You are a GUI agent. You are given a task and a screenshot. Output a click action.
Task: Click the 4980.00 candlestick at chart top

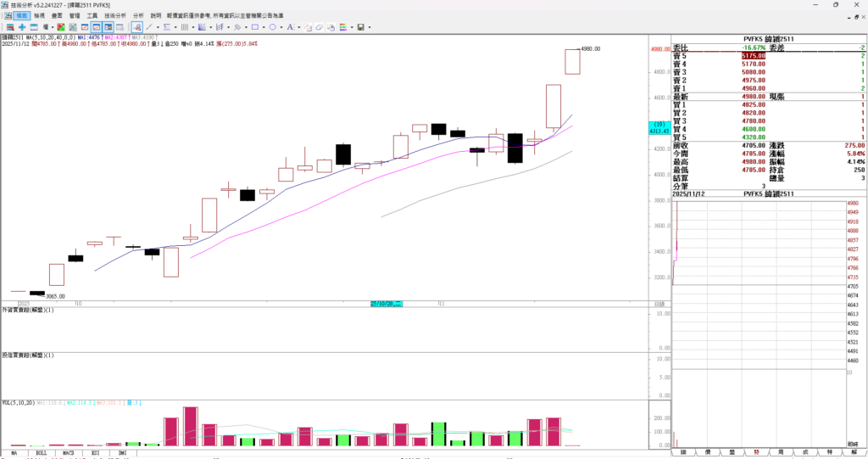click(x=572, y=61)
